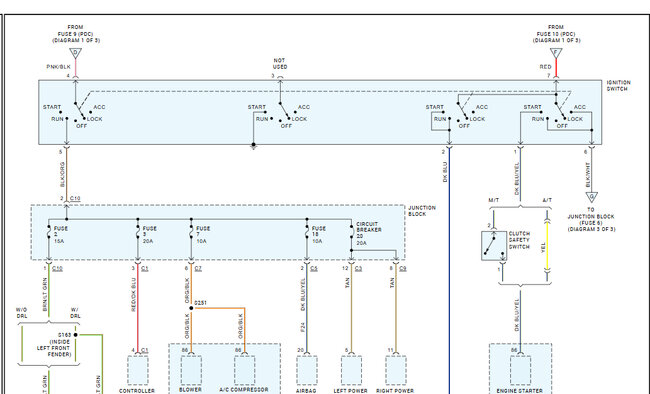Viewport: 650px width, 394px height.
Task: Select the 'JUNCTION BLOCK' label
Action: click(x=422, y=211)
